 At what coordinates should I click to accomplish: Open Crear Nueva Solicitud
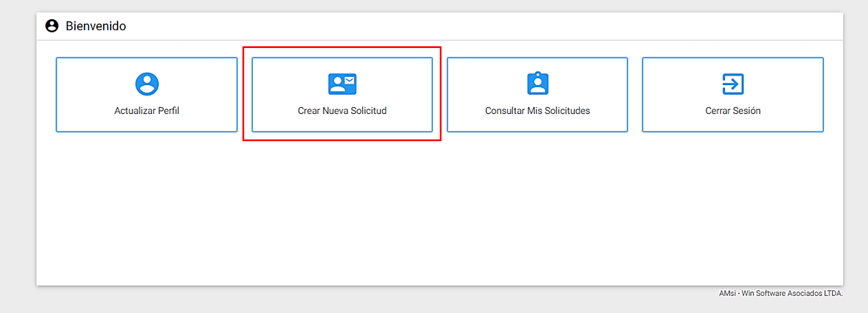pos(342,95)
